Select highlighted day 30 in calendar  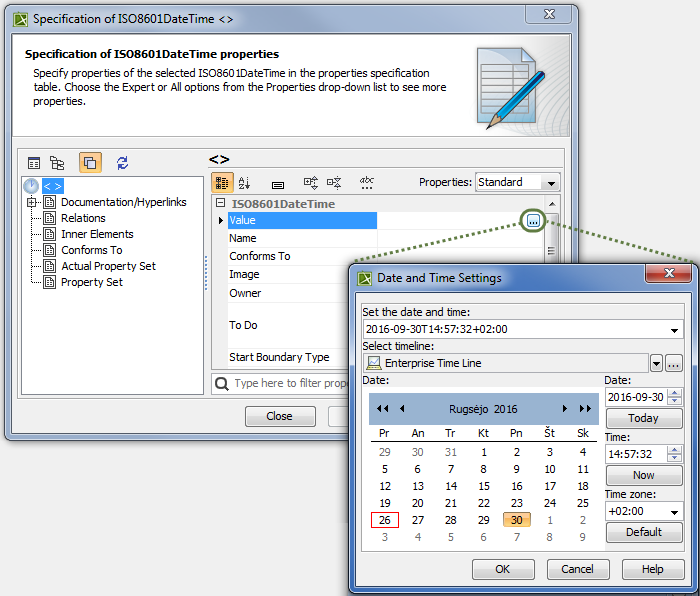pyautogui.click(x=517, y=520)
